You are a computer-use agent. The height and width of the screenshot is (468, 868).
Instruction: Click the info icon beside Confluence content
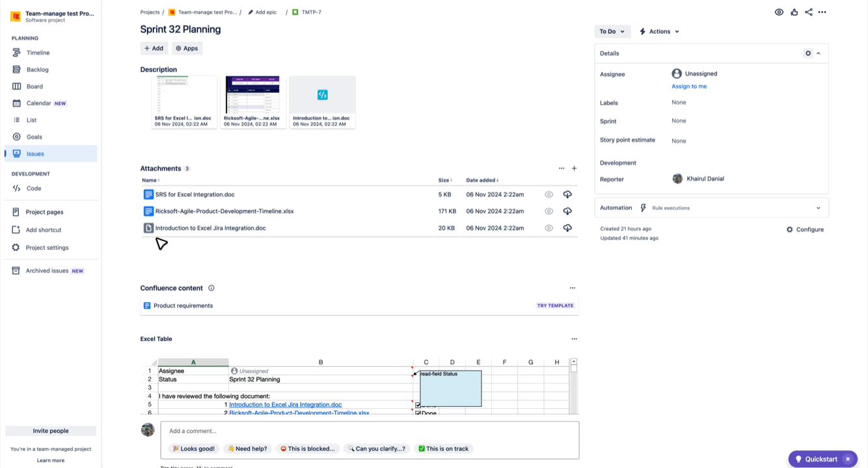point(211,288)
